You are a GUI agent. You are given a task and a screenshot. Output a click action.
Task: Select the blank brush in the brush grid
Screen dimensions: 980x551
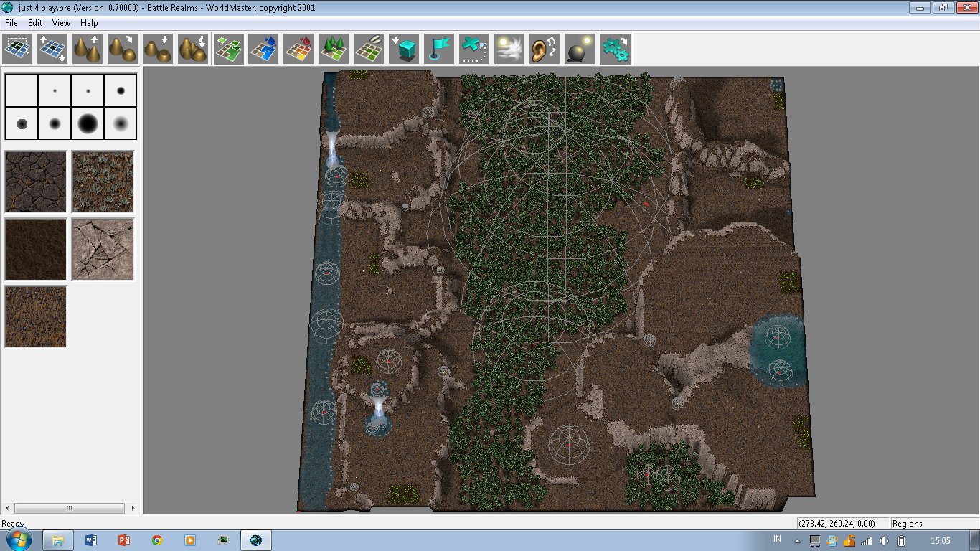[22, 90]
